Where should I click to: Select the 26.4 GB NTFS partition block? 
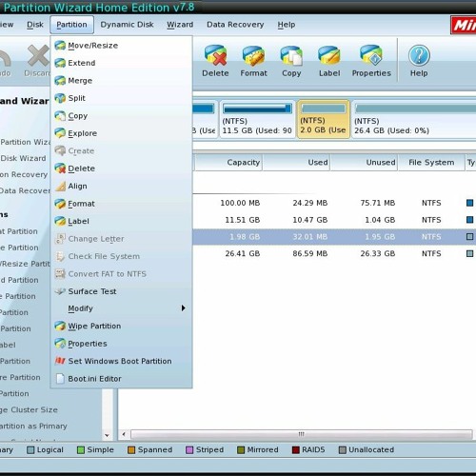coord(414,119)
